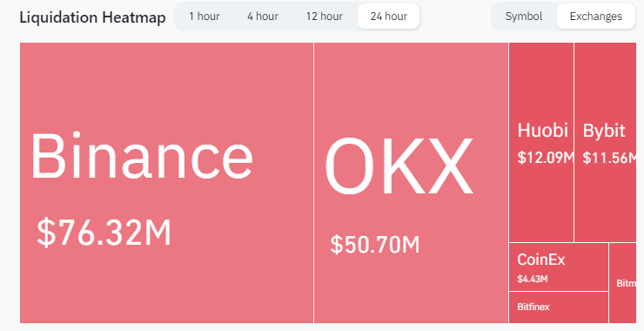Click the OKX heatmap tile

pos(411,183)
